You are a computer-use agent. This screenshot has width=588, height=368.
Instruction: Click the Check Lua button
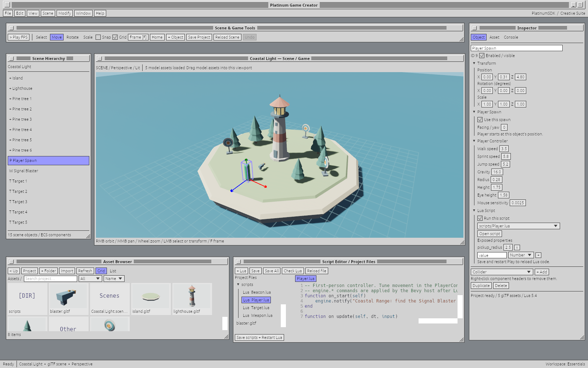click(x=293, y=271)
